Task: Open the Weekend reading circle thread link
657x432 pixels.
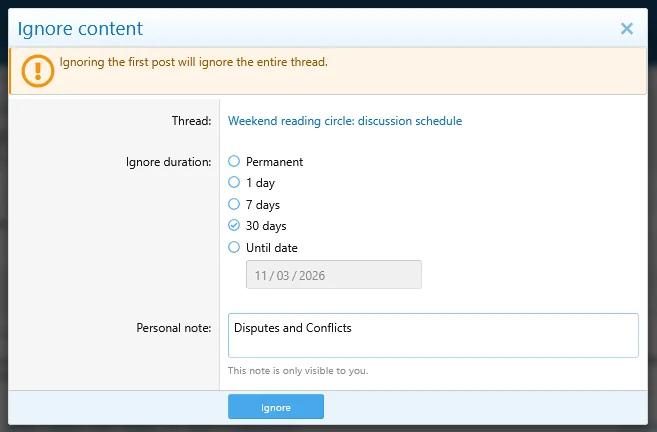Action: 345,121
